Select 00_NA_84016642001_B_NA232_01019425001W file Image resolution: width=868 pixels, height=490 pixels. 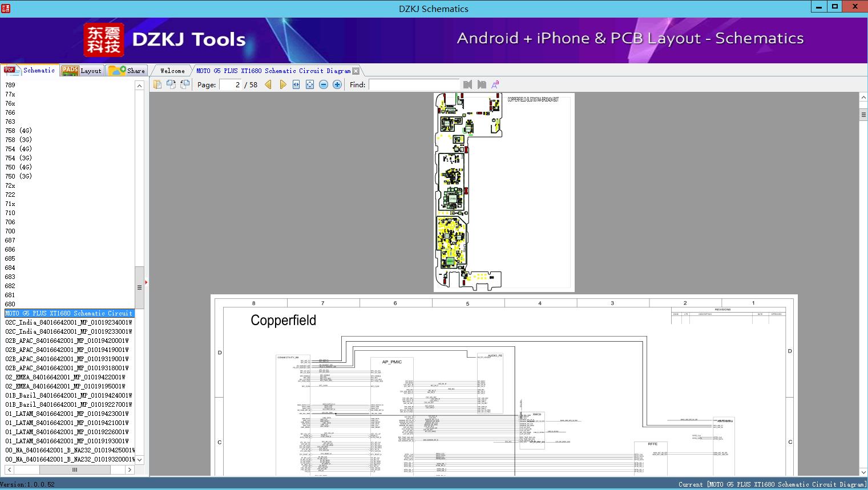click(x=70, y=450)
